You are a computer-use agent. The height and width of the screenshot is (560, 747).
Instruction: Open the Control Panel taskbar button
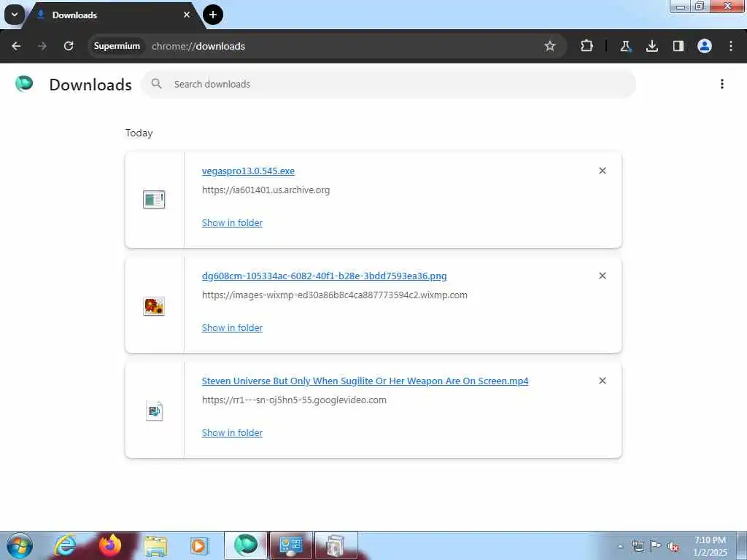pos(291,545)
